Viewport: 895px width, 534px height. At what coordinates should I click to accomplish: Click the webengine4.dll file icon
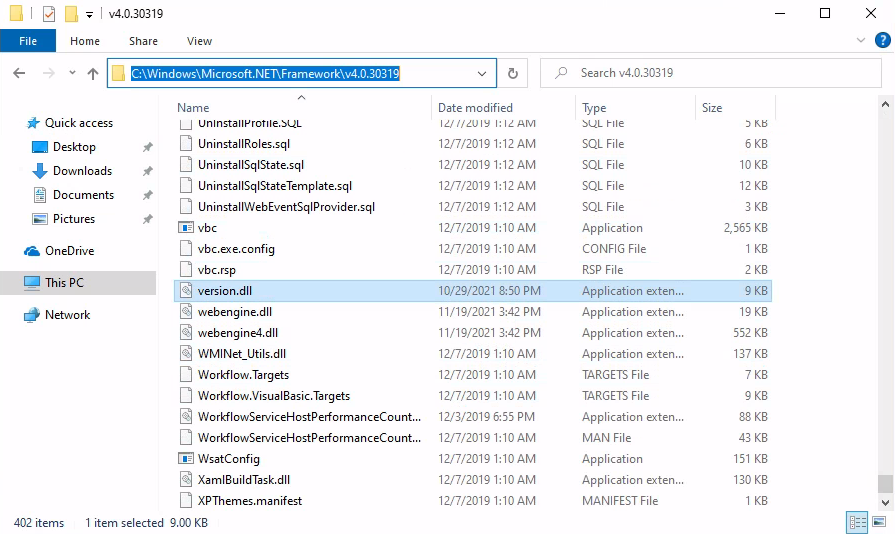pos(186,333)
